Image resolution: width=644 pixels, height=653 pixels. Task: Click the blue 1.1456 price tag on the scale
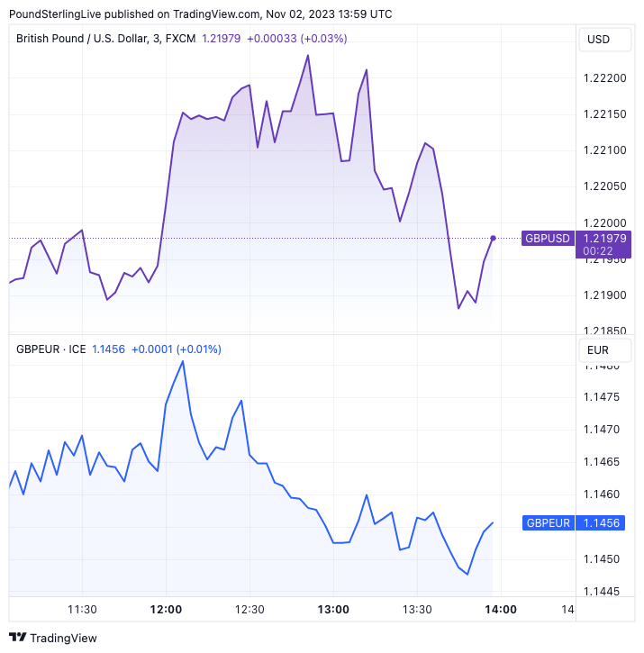[x=600, y=522]
